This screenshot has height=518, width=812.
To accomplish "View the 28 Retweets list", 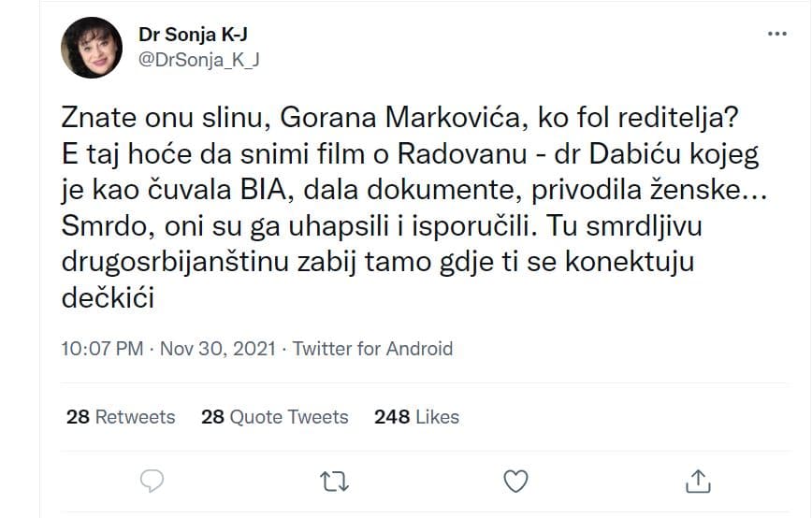I will pyautogui.click(x=121, y=416).
